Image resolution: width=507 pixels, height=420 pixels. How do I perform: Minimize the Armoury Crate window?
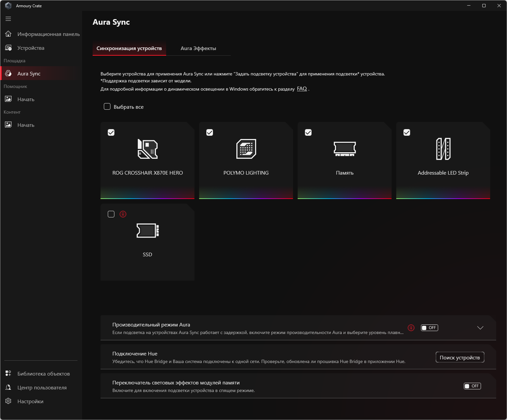point(469,6)
